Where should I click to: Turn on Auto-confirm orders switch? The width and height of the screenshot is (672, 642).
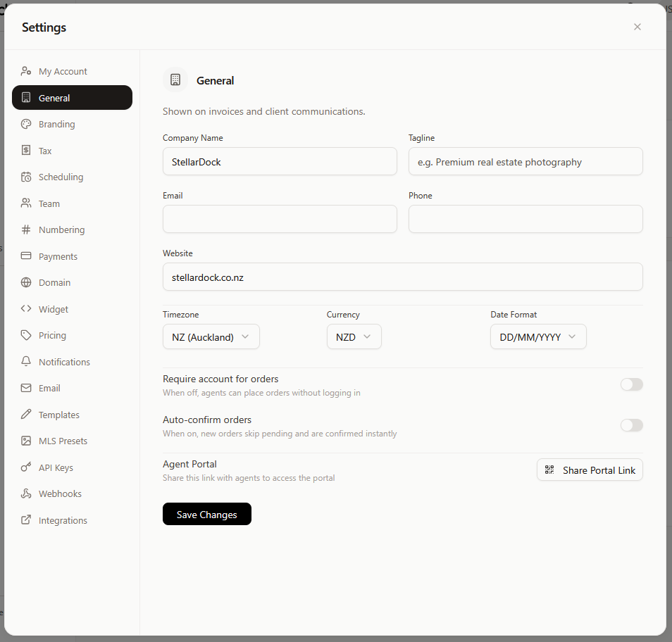coord(631,425)
